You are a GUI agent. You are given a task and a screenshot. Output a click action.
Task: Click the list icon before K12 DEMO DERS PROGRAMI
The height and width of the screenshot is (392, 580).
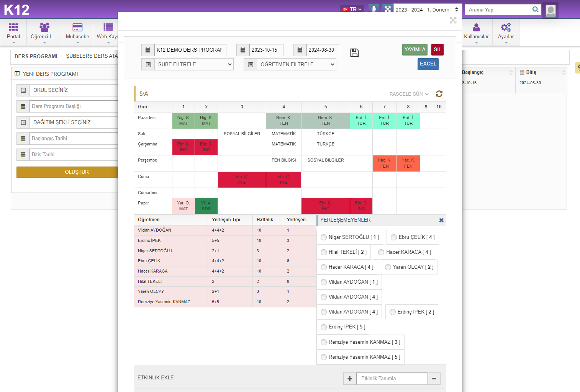[148, 50]
